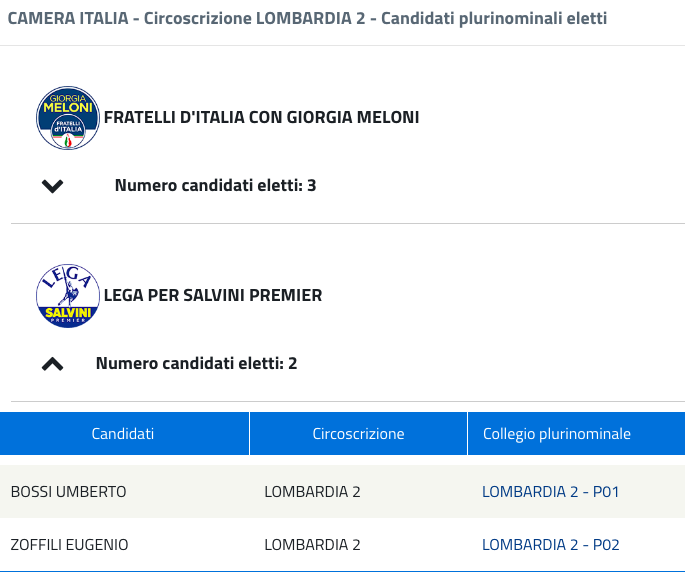
Task: Expand the Fratelli d'Italia elected candidates list
Action: 52,186
